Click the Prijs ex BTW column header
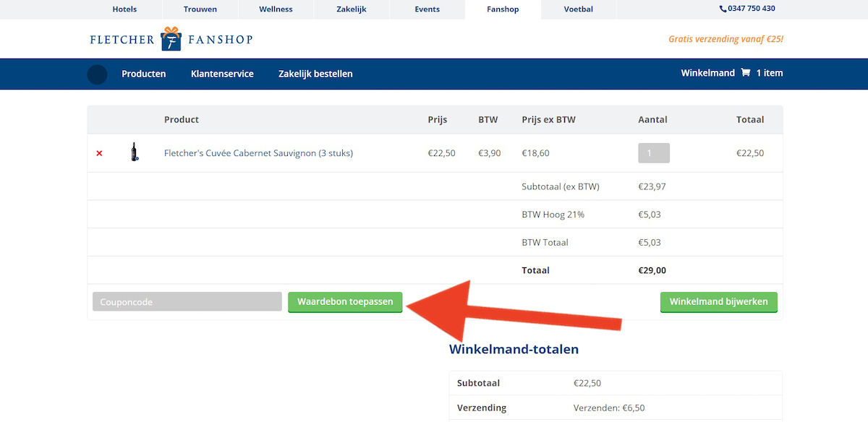Viewport: 868px width, 422px height. 548,120
